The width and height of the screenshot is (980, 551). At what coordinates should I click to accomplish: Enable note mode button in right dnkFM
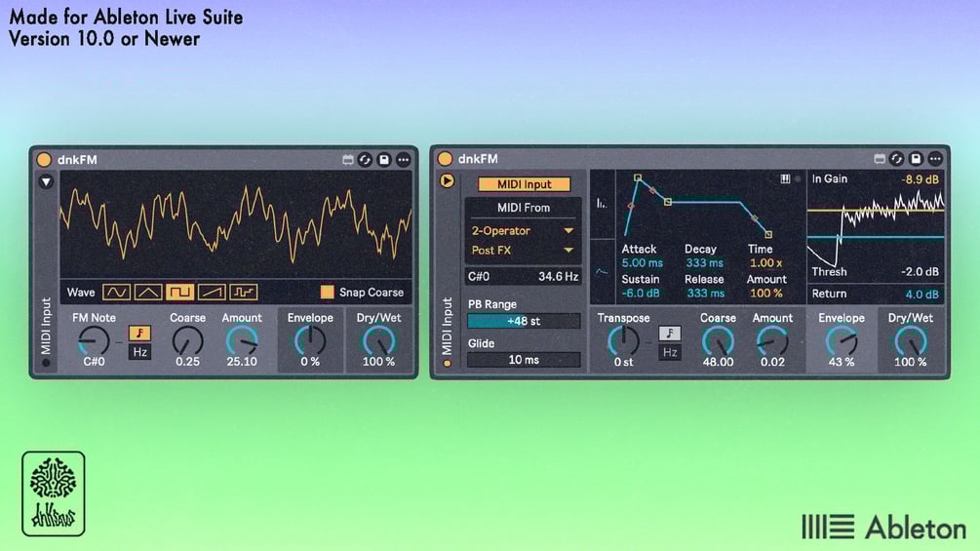click(x=669, y=333)
